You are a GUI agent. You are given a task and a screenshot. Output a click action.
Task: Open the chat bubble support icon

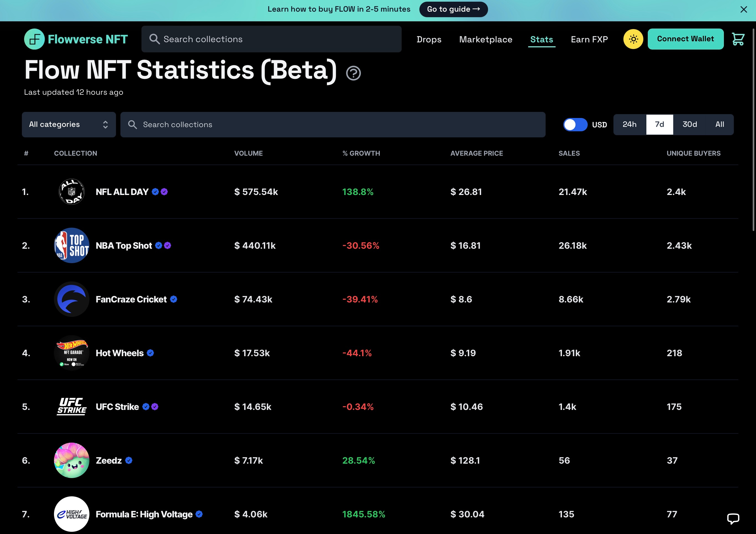point(733,518)
